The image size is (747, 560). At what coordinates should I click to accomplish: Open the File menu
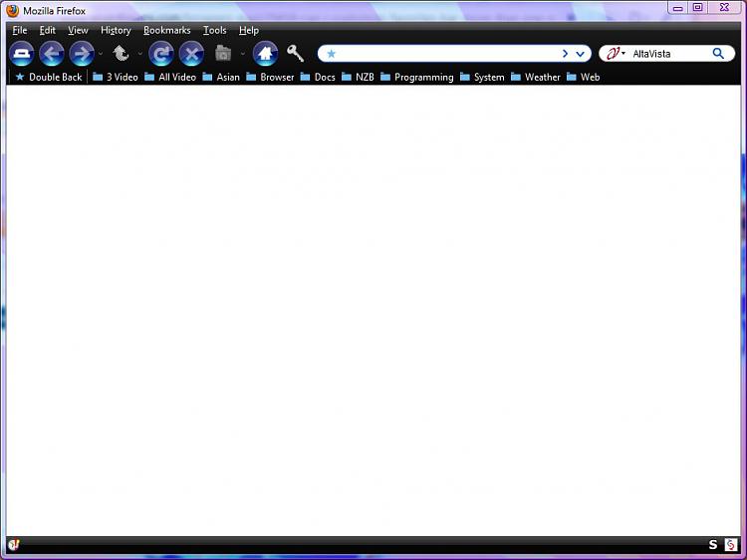coord(20,30)
